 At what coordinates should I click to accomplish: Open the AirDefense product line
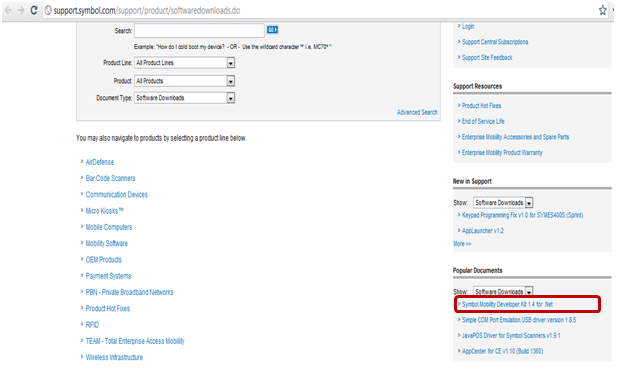(x=100, y=162)
